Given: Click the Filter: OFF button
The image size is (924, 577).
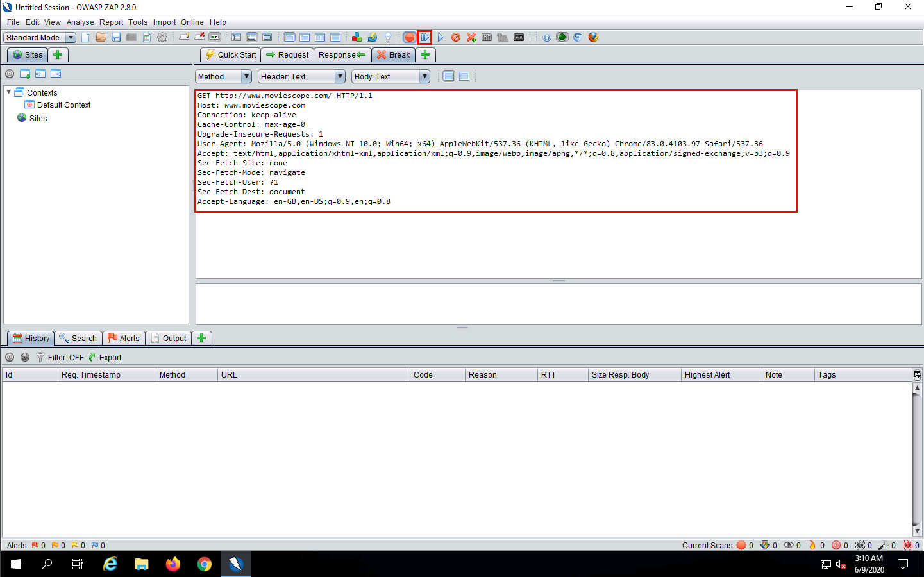Looking at the screenshot, I should pyautogui.click(x=60, y=357).
